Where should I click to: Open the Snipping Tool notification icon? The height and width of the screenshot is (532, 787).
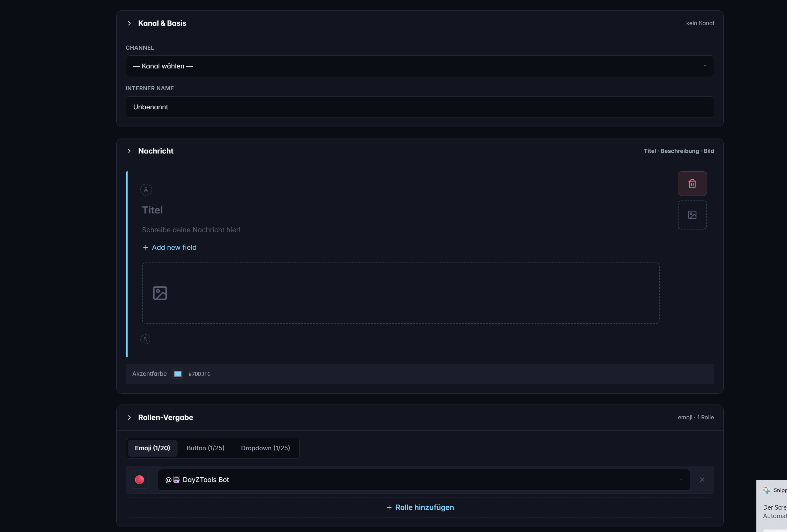tap(766, 490)
